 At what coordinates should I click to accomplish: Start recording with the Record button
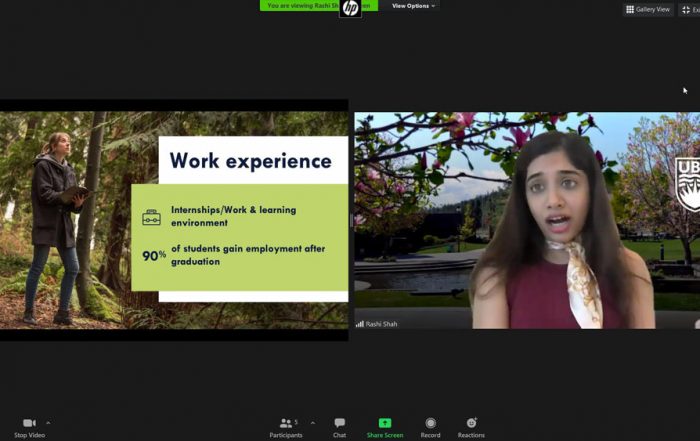(x=431, y=423)
